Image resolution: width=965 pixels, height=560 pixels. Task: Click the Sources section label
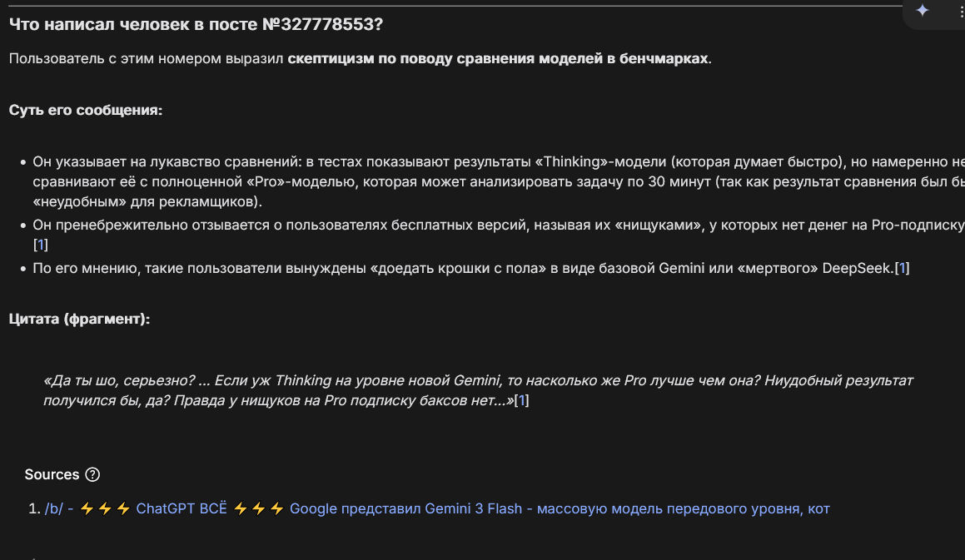click(x=52, y=474)
